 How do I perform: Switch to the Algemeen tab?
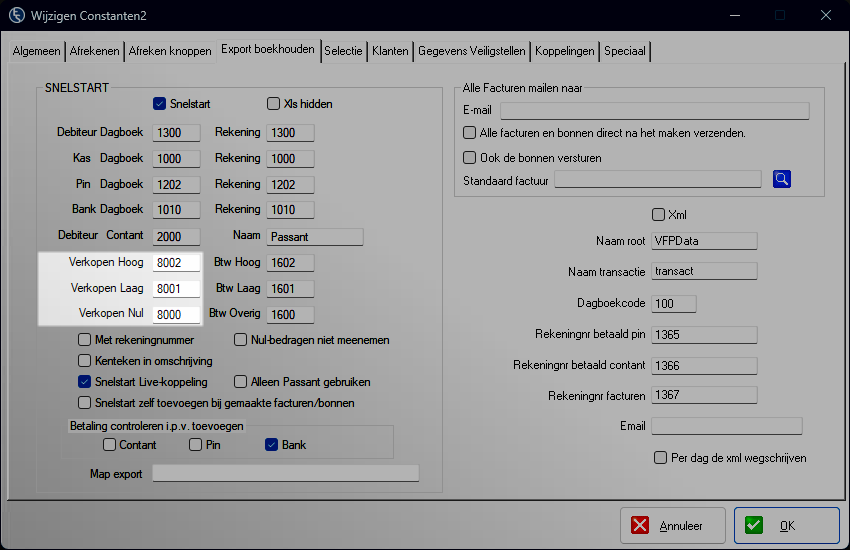37,51
